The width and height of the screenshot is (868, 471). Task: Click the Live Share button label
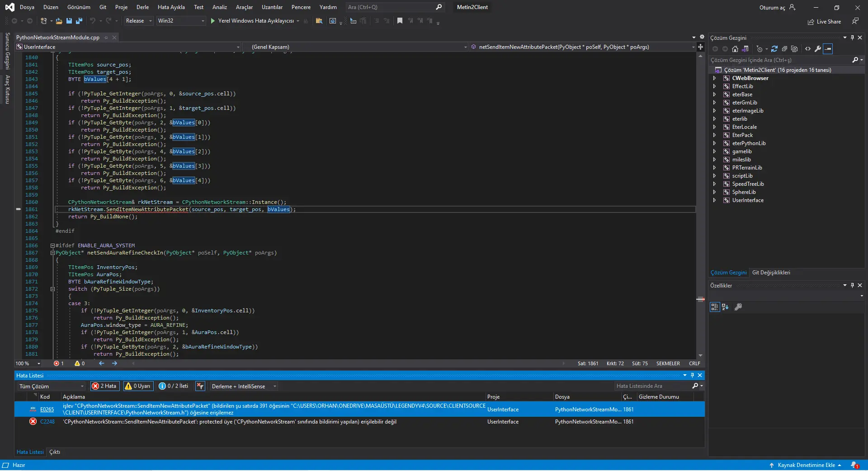point(829,22)
